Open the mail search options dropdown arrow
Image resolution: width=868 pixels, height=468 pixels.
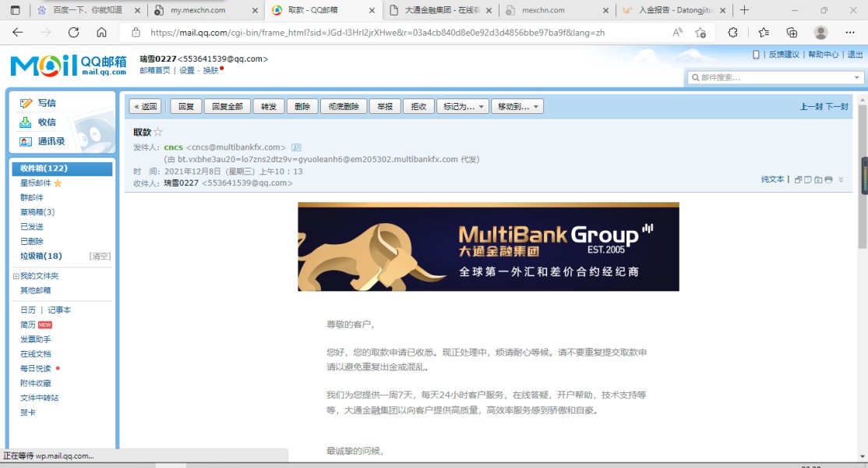857,77
